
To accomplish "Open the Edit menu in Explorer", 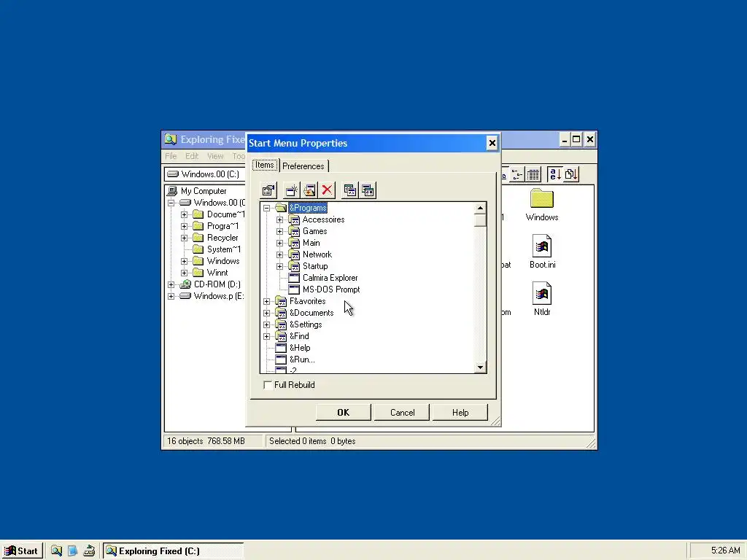I will pos(192,156).
